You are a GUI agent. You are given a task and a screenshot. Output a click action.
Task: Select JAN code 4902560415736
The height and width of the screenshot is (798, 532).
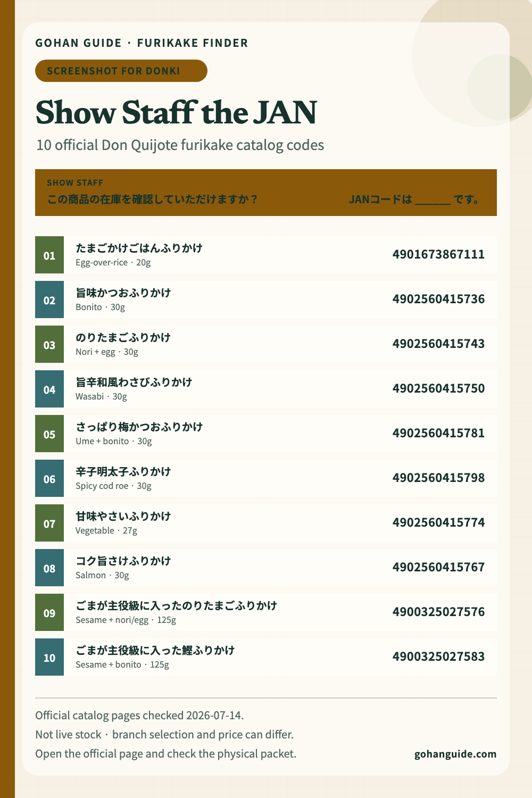438,299
